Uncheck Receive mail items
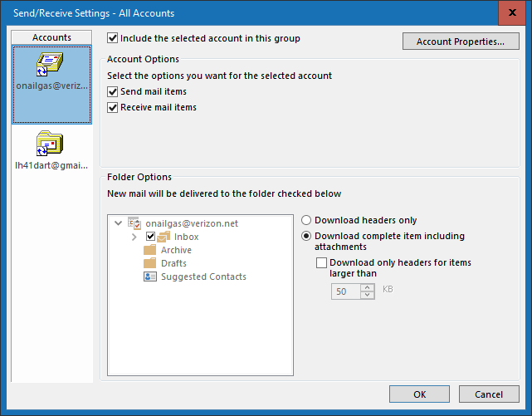The width and height of the screenshot is (532, 416). (x=113, y=107)
